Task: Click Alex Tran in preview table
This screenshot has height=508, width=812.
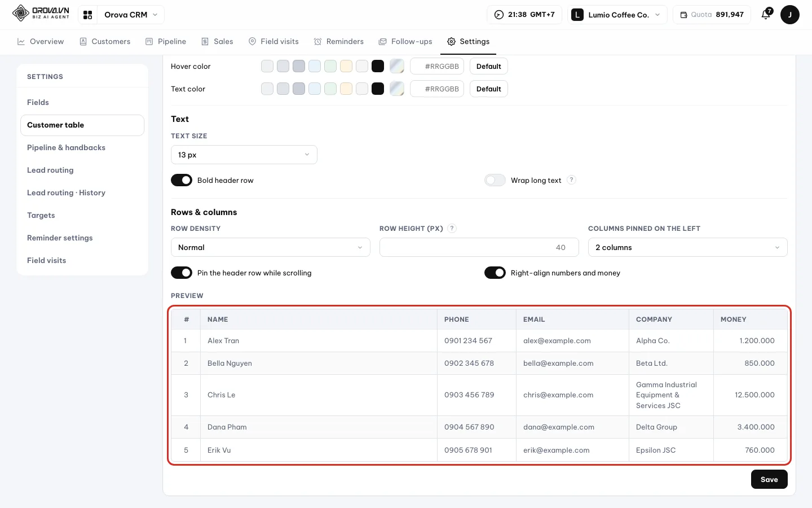Action: pos(223,341)
